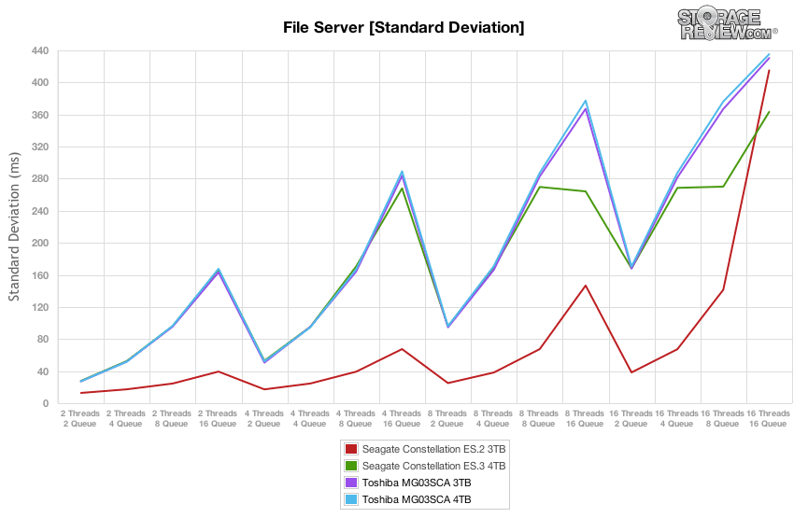794x532 pixels.
Task: Click the 2 Threads 2 Queue axis label
Action: pos(80,419)
